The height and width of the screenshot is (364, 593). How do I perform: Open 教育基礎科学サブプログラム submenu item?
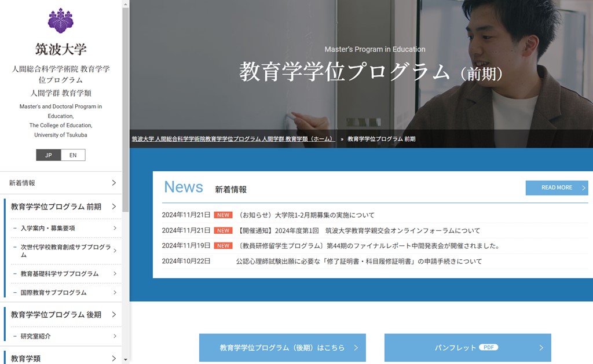[66, 274]
